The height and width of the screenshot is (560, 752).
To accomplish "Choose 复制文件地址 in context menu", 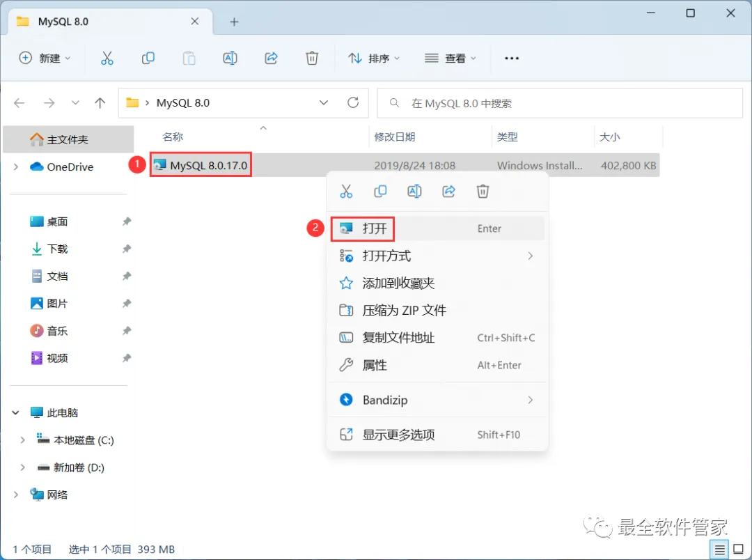I will pyautogui.click(x=437, y=338).
